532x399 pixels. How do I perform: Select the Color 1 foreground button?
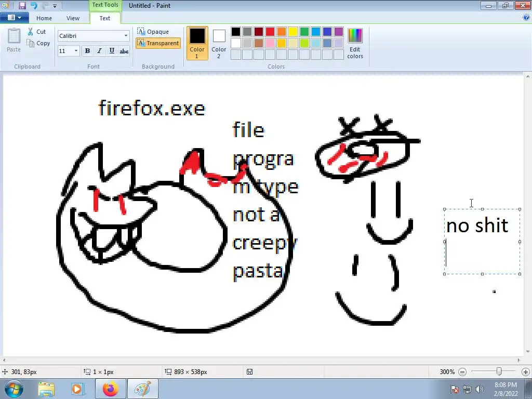tap(197, 43)
